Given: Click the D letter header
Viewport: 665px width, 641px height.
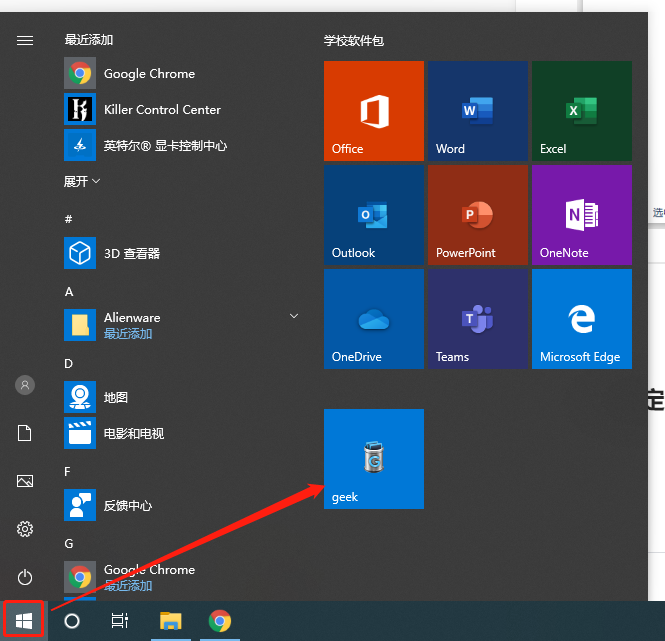Looking at the screenshot, I should pyautogui.click(x=68, y=364).
